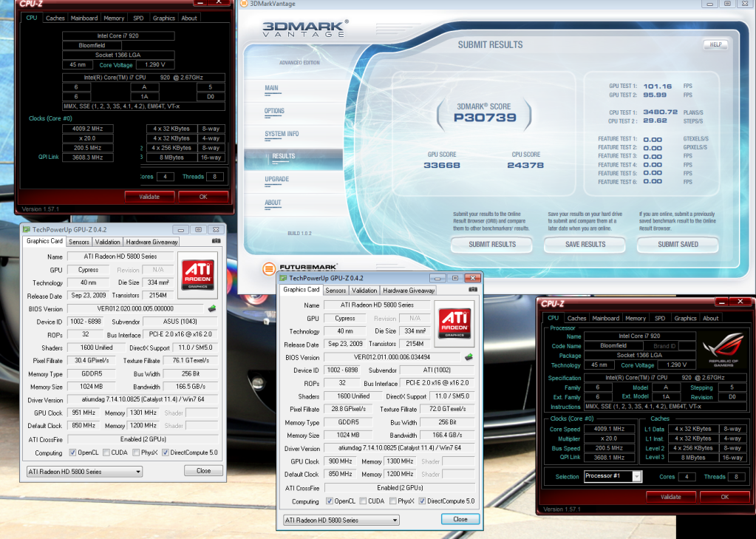Viewport: 756px width, 539px height.
Task: Click the GPU Test 1 value 101.16
Action: (657, 87)
